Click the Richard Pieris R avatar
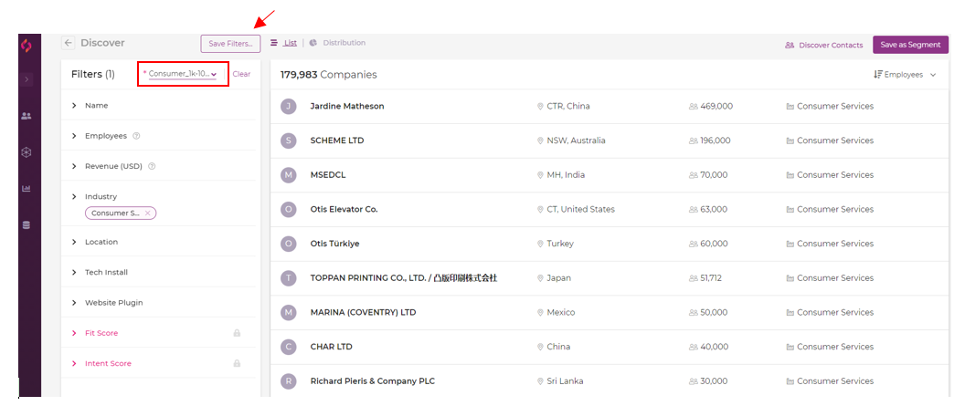Image resolution: width=954 pixels, height=406 pixels. point(288,382)
